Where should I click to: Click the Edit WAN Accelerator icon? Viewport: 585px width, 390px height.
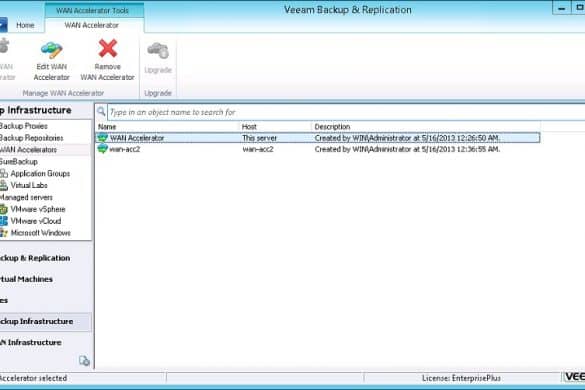51,50
